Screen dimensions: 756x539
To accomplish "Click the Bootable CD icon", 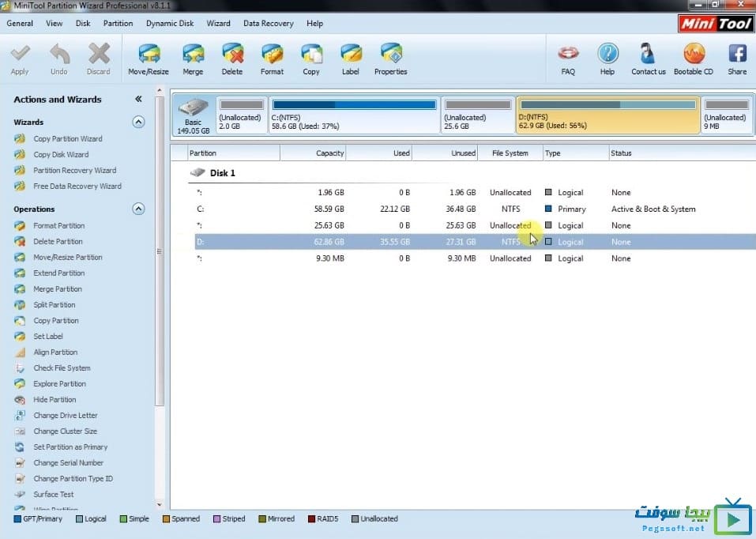I will point(694,53).
